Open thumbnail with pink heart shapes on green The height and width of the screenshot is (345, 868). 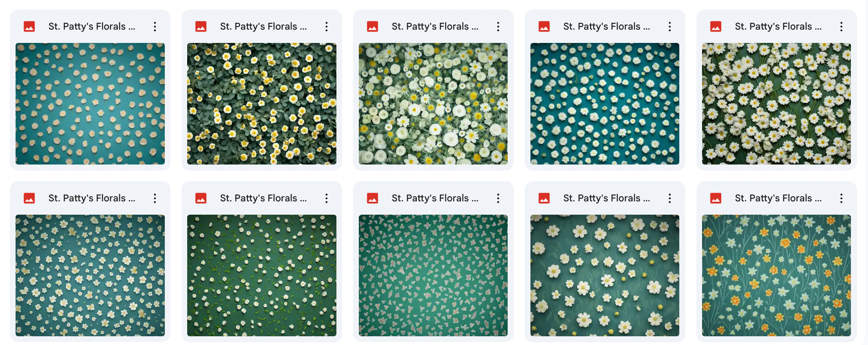click(433, 275)
